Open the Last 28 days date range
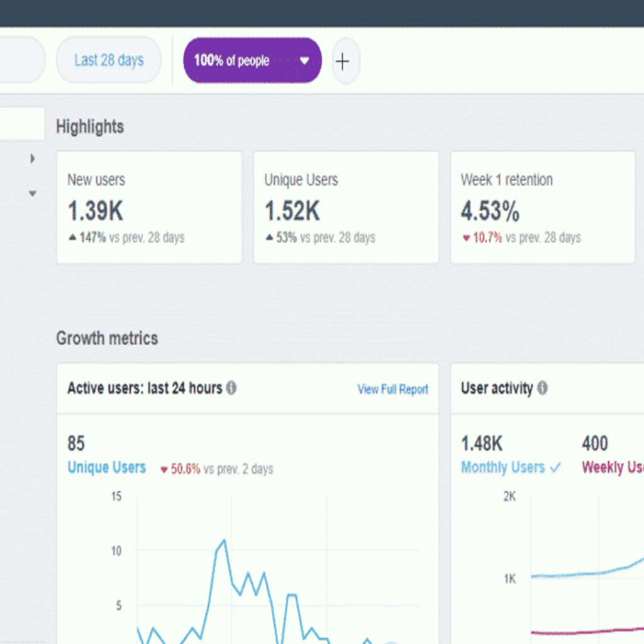This screenshot has width=644, height=644. tap(109, 60)
